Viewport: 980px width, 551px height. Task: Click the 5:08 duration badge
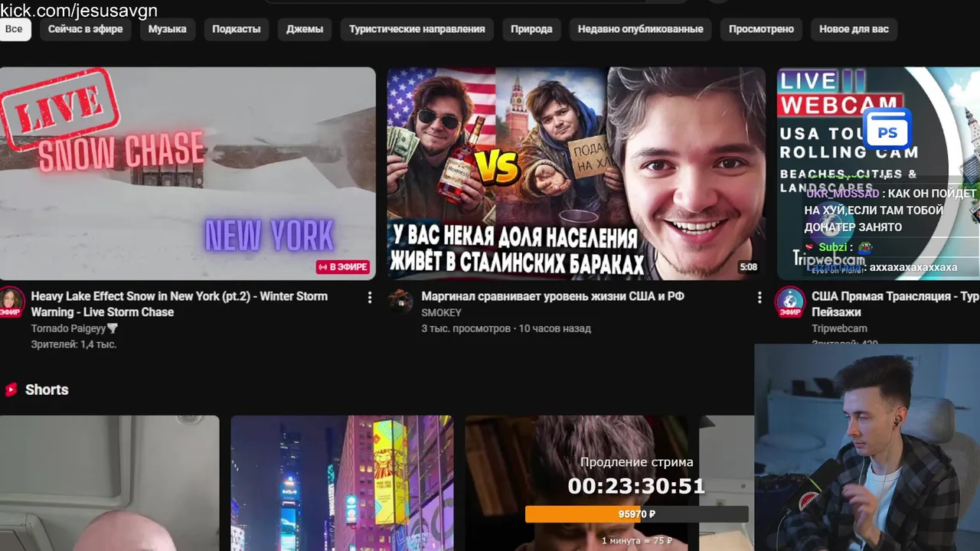click(749, 267)
